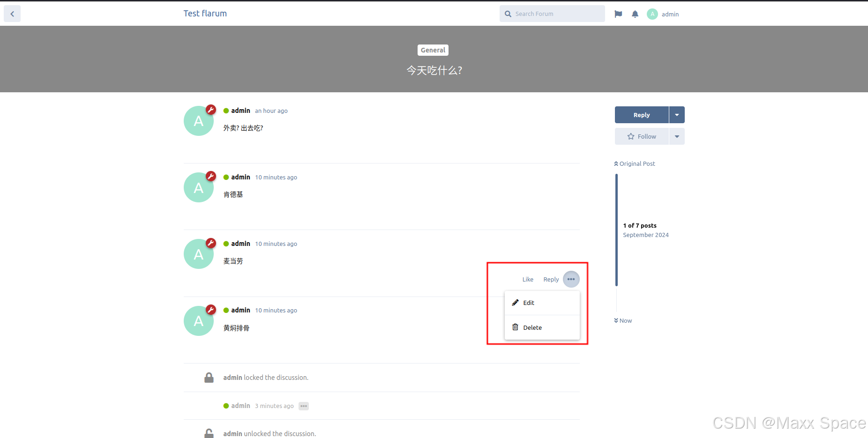This screenshot has height=438, width=868.
Task: Go back using the left chevron button
Action: 12,14
